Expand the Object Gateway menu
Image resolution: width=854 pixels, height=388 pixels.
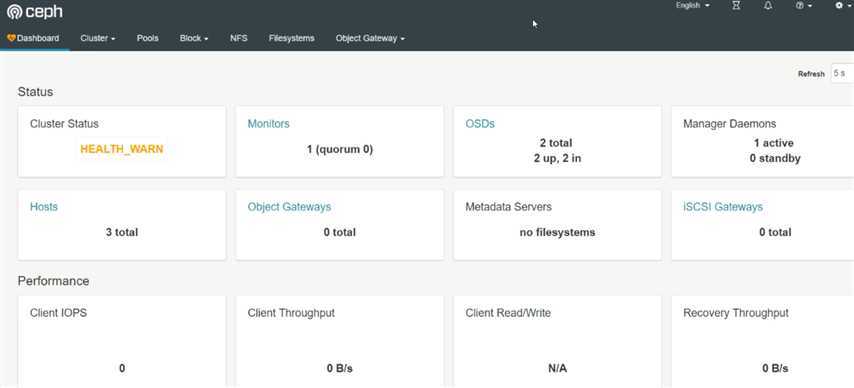tap(370, 39)
